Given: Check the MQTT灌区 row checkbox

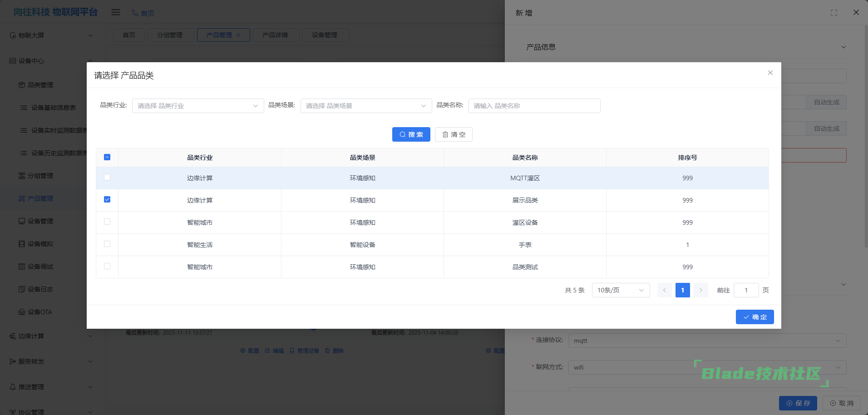Looking at the screenshot, I should tap(107, 177).
